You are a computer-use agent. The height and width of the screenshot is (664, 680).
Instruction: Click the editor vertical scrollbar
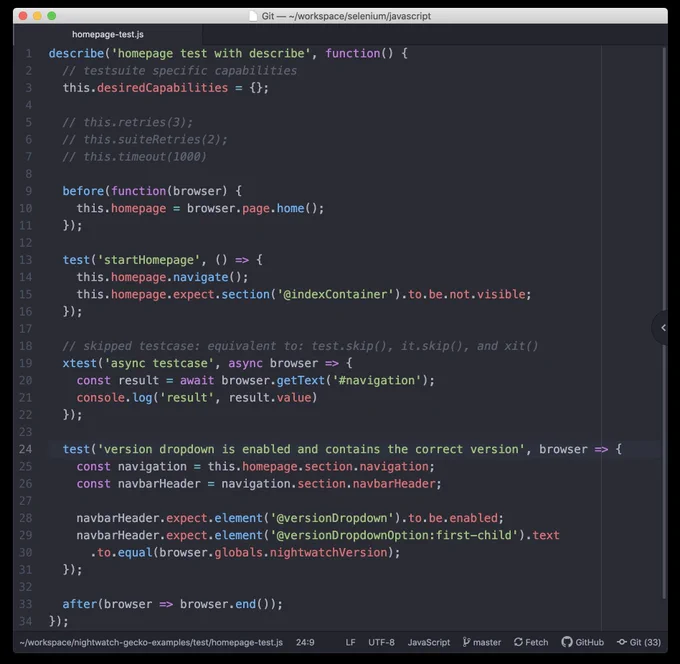(x=664, y=323)
